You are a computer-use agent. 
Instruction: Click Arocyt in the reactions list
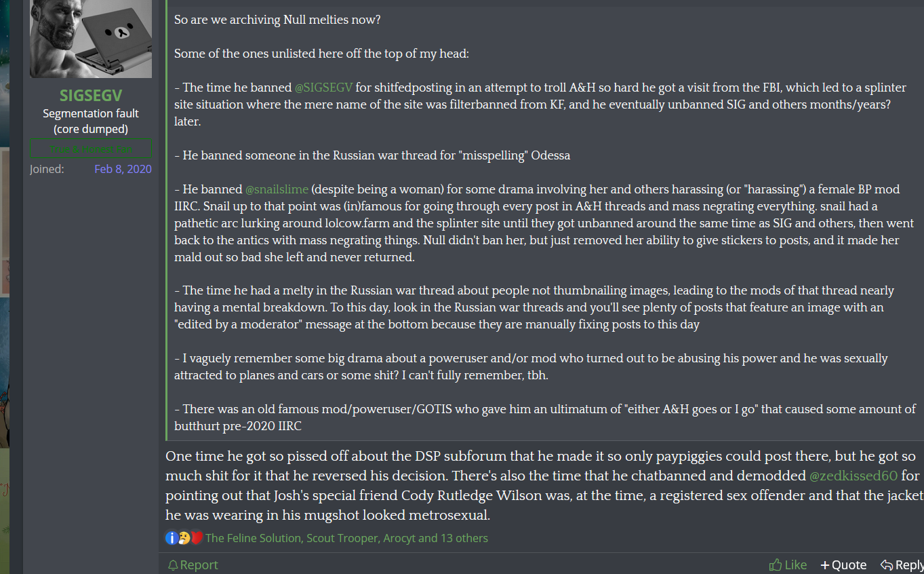pos(399,538)
